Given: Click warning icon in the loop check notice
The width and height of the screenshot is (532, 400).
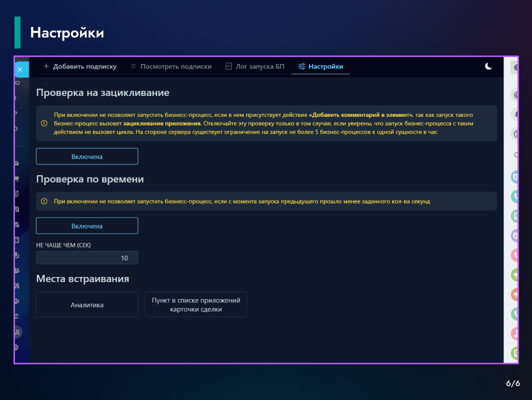Looking at the screenshot, I should pyautogui.click(x=44, y=123).
